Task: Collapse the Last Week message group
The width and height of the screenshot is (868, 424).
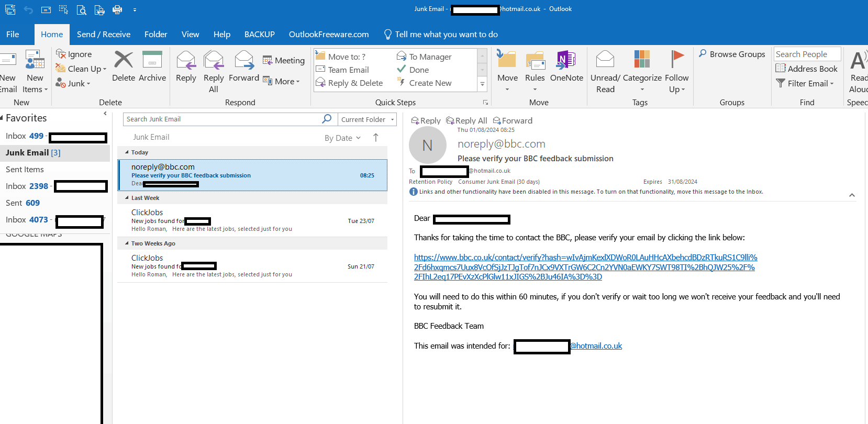Action: (127, 198)
